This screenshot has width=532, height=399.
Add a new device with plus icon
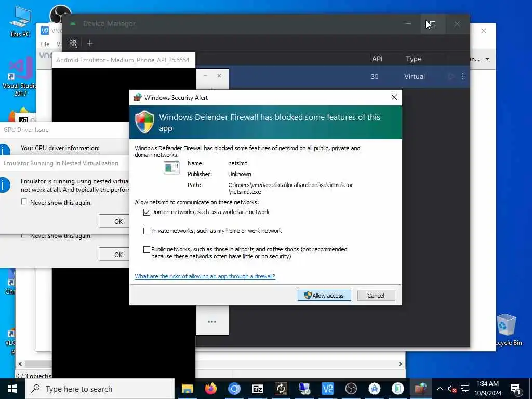[x=90, y=44]
